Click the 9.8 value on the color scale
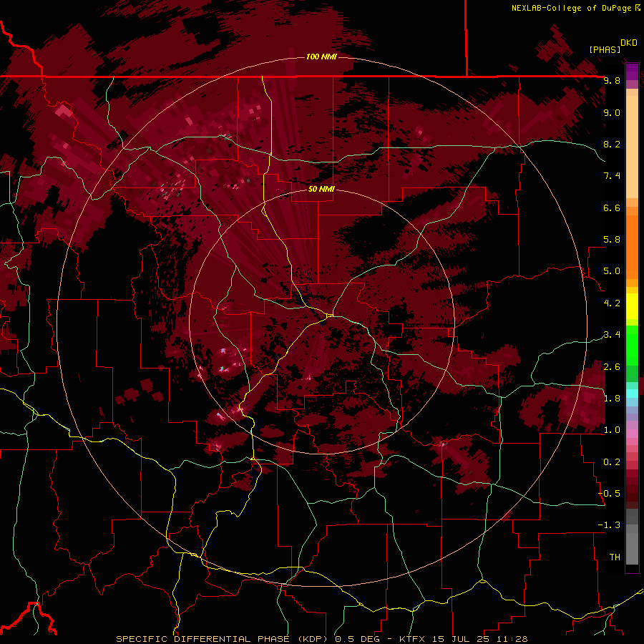The width and height of the screenshot is (644, 644). 612,80
